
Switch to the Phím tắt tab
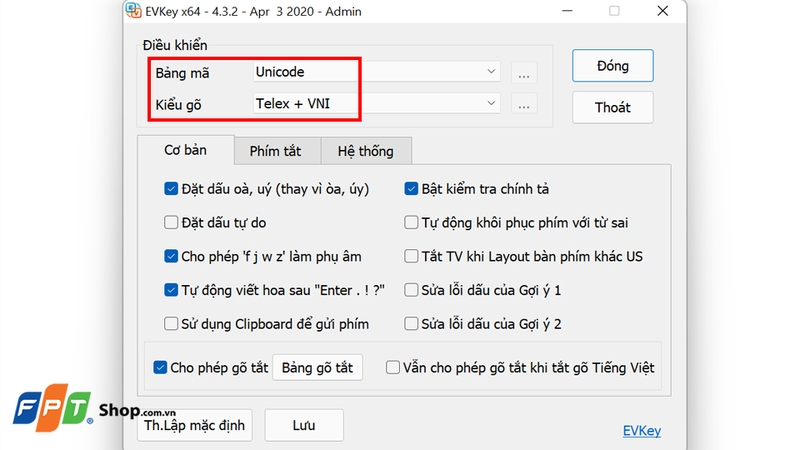tap(277, 151)
